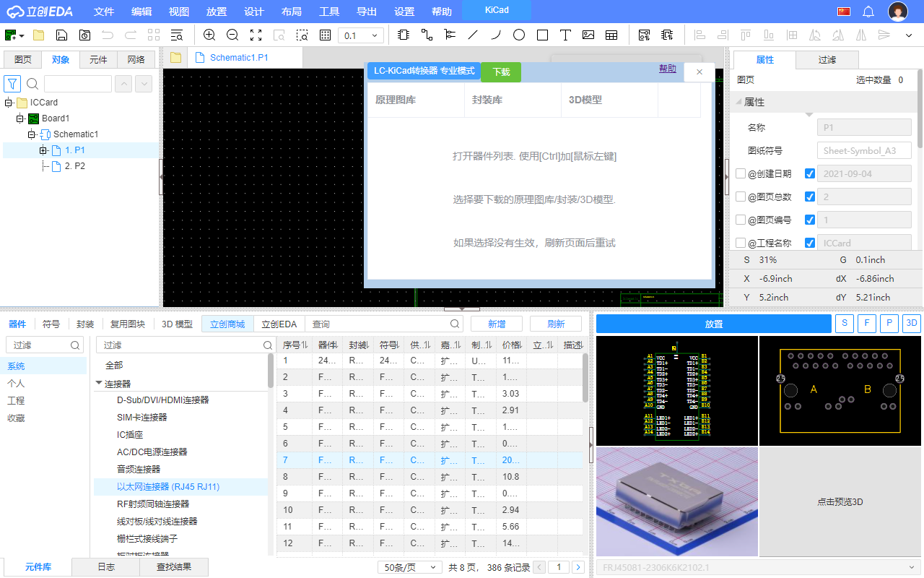Toggle the S symbol preview button

click(844, 324)
